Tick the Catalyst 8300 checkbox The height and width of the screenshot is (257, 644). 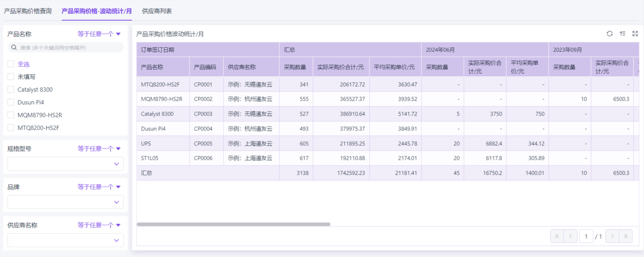click(11, 89)
